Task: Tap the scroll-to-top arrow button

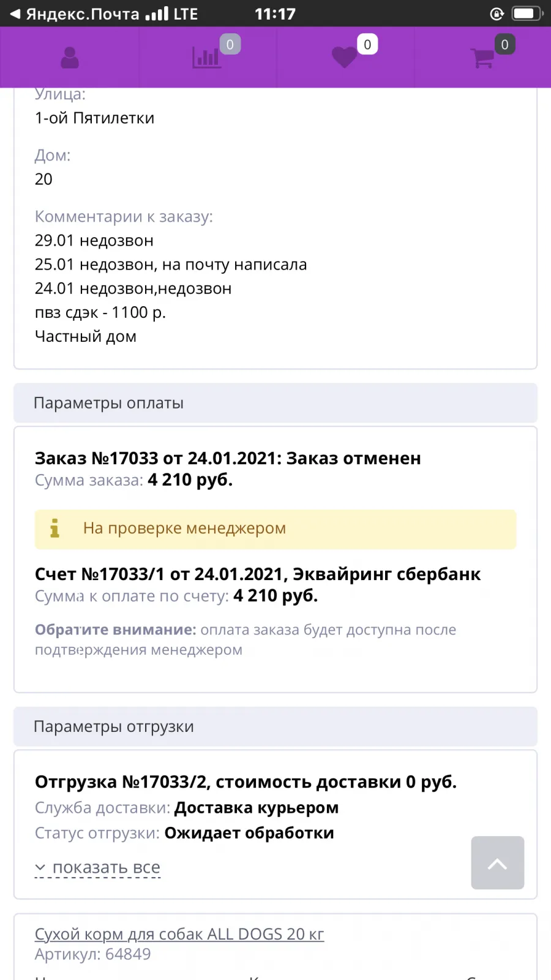Action: point(497,862)
